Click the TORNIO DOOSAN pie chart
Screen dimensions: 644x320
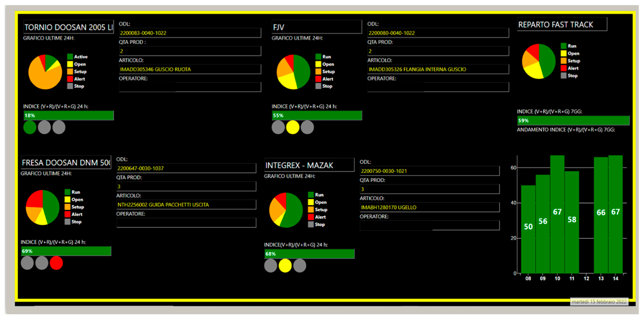click(x=45, y=72)
